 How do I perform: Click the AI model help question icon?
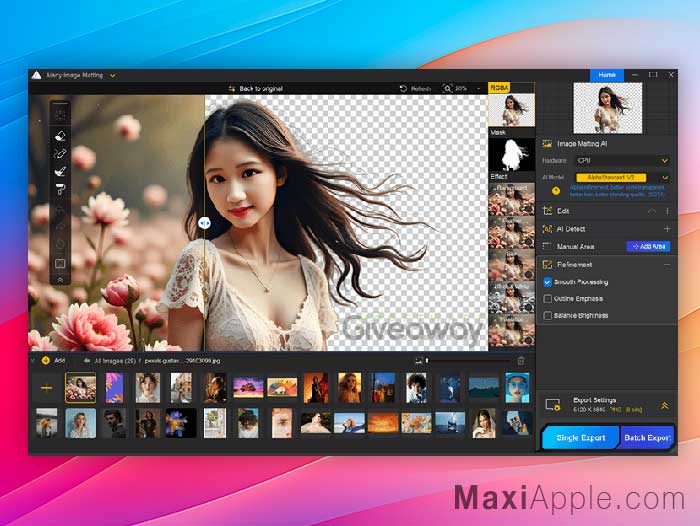coord(556,191)
